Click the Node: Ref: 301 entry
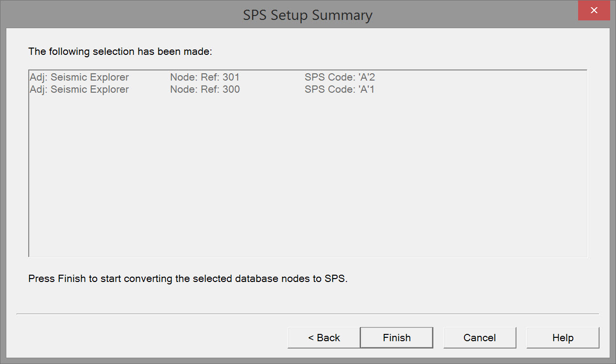This screenshot has height=364, width=616. point(205,77)
